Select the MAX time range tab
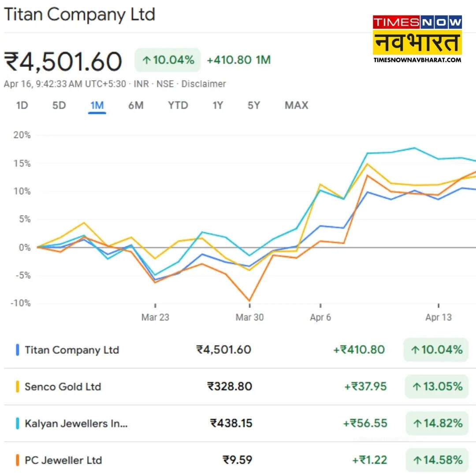This screenshot has width=476, height=476. click(x=296, y=105)
